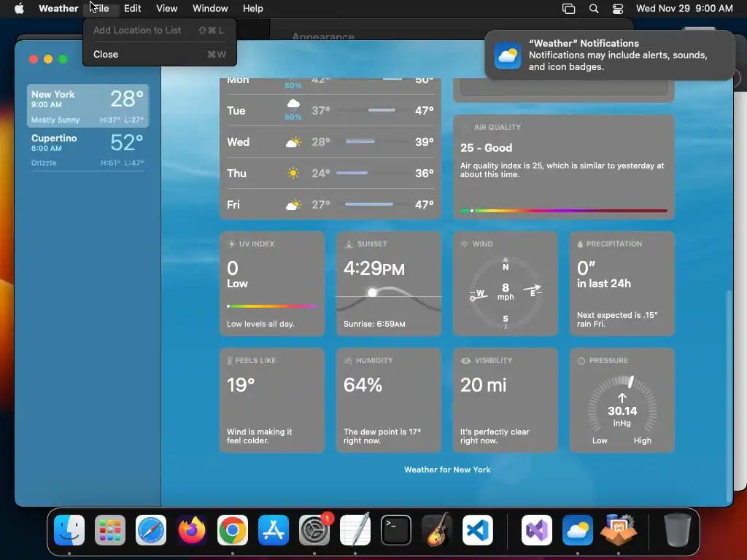Open the View menu
747x560 pixels.
167,8
